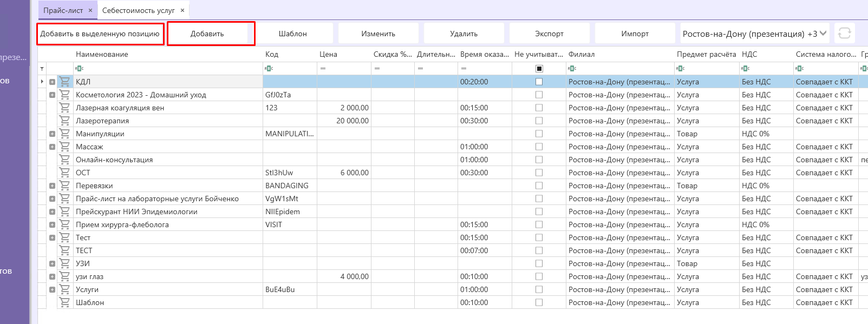Click filter operator icon in Цена column

tap(323, 69)
